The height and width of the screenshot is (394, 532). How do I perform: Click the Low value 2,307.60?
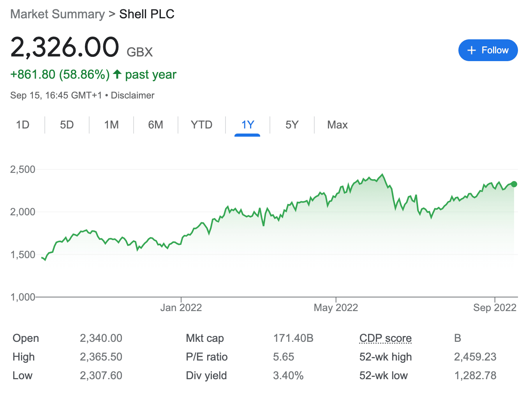click(101, 376)
